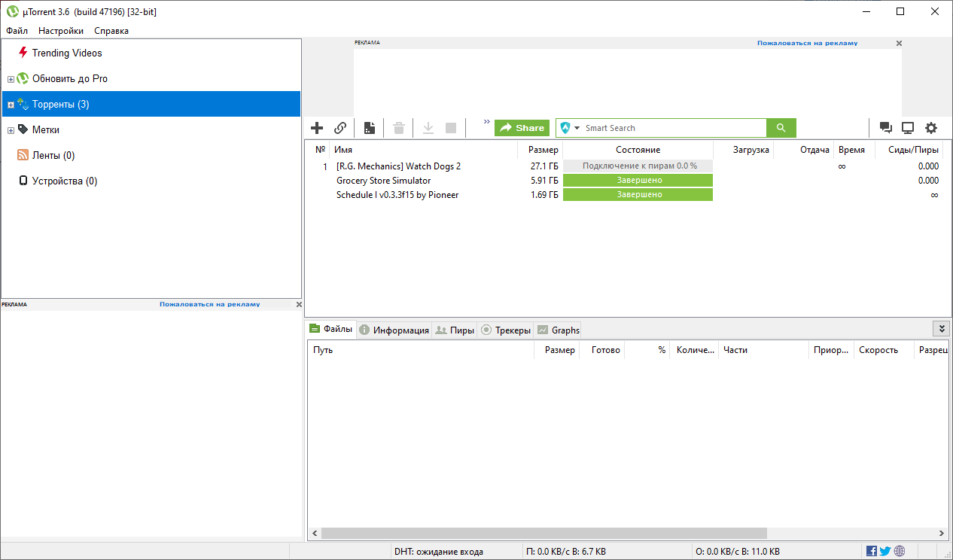This screenshot has height=560, width=953.
Task: Sort by Состояние column header
Action: 638,150
